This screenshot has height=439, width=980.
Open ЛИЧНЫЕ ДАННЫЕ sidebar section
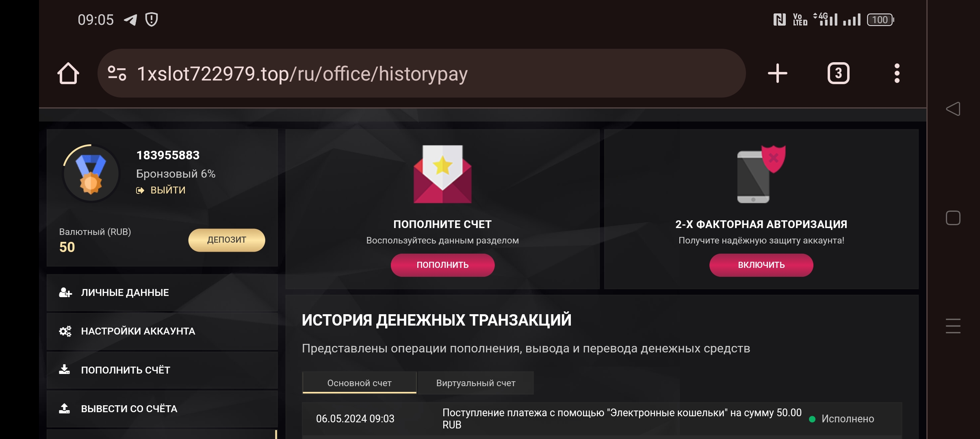point(162,293)
